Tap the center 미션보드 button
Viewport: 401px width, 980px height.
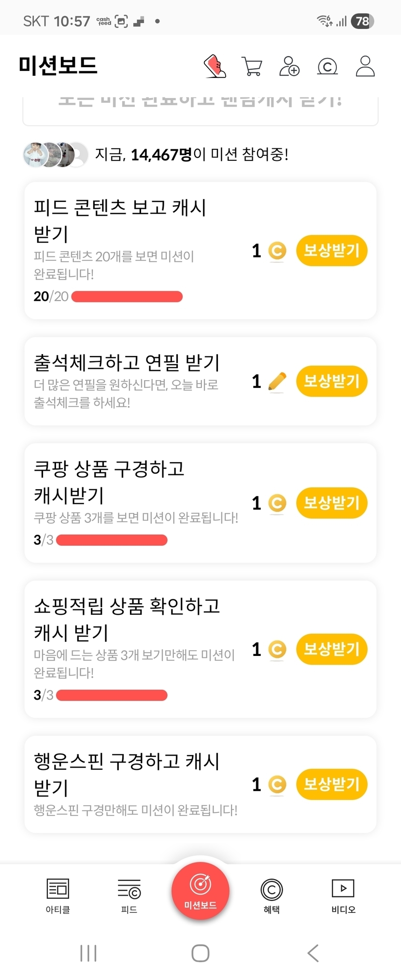pos(200,890)
